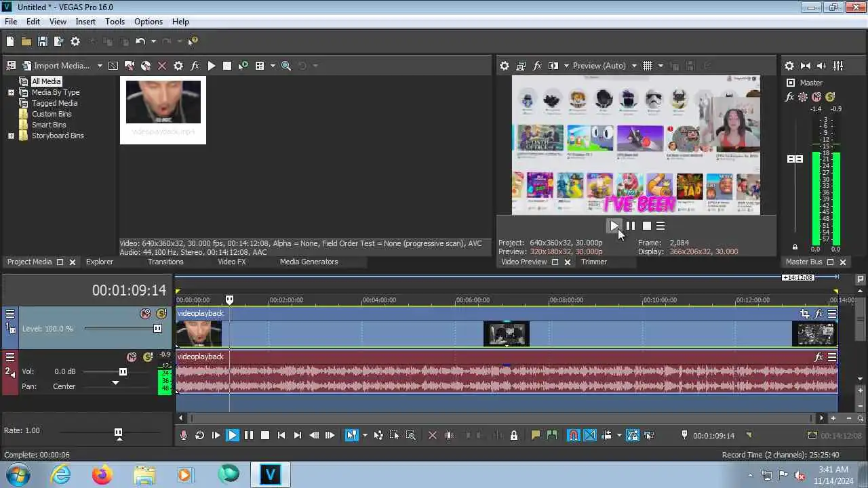
Task: Click Play From Start in transport bar
Action: [x=216, y=435]
